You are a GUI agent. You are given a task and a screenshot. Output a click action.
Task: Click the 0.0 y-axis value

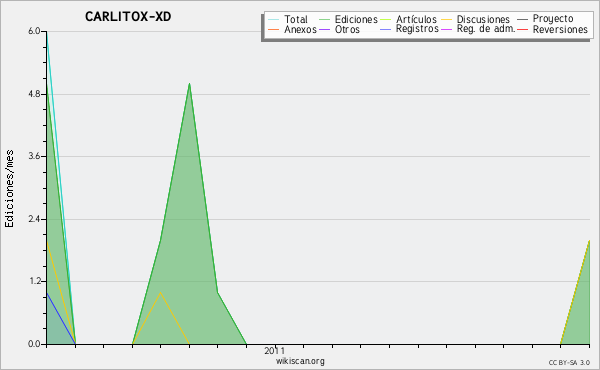click(x=34, y=344)
